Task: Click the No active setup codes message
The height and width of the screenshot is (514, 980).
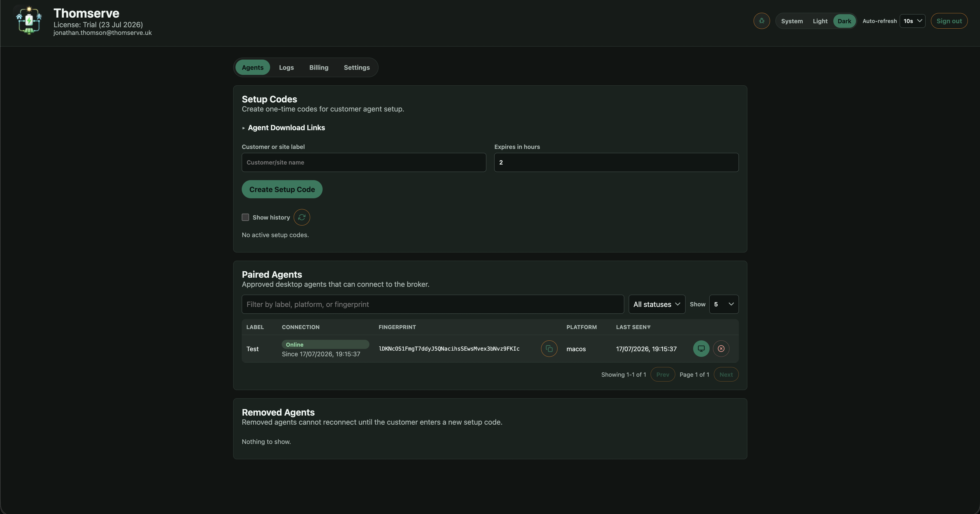Action: tap(276, 235)
